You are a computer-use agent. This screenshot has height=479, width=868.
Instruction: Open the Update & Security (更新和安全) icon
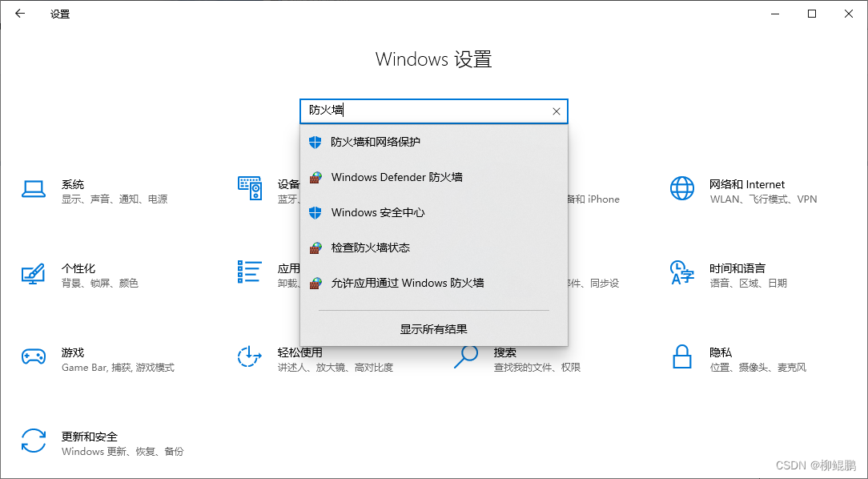pyautogui.click(x=33, y=441)
